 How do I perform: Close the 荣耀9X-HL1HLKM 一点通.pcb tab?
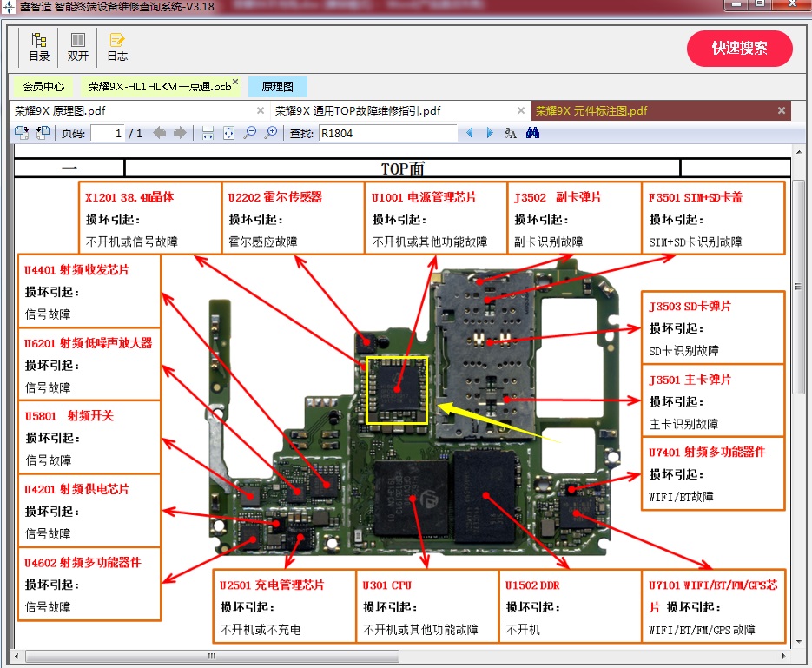coord(235,82)
